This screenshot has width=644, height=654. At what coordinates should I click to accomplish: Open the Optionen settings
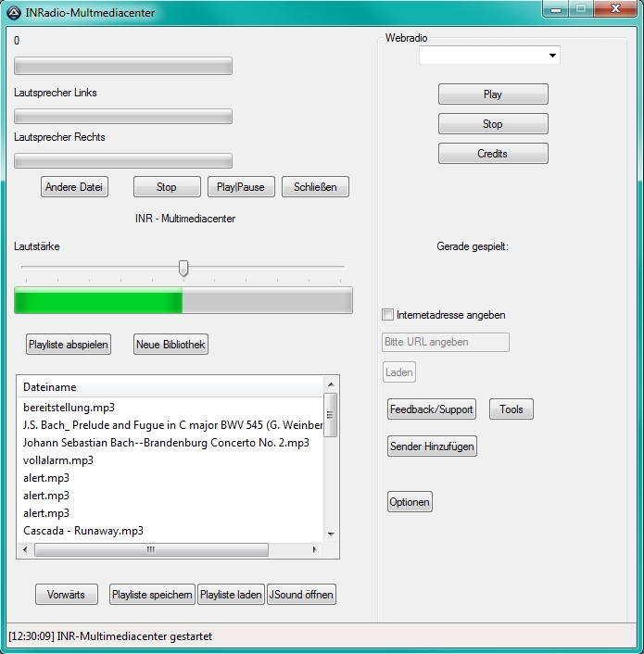point(410,502)
